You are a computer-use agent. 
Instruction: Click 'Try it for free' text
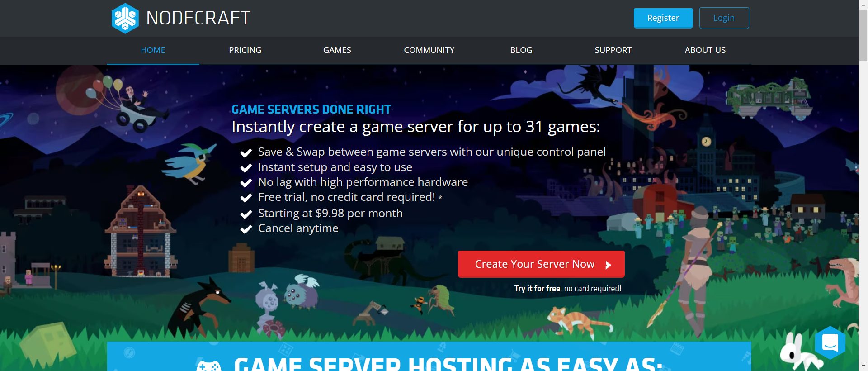click(x=537, y=289)
